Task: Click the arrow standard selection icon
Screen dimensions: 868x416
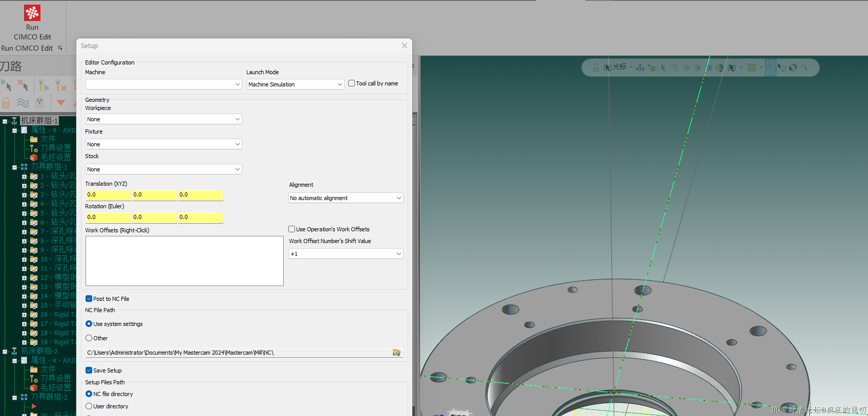Action: (663, 68)
